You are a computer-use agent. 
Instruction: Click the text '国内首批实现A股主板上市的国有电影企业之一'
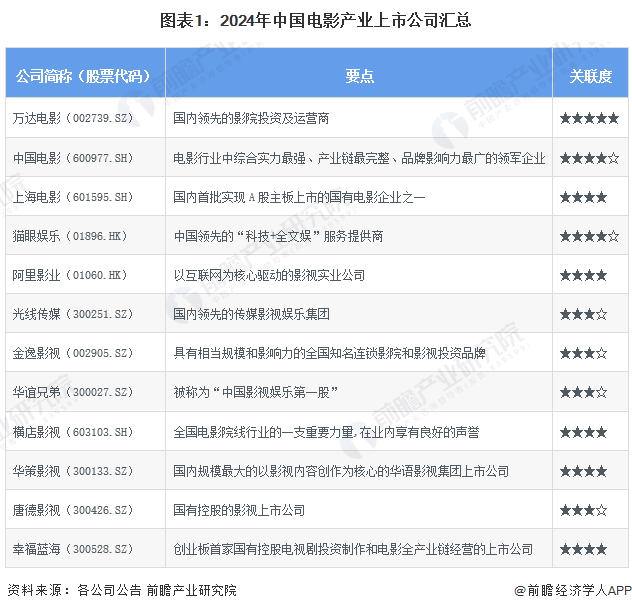[x=299, y=197]
